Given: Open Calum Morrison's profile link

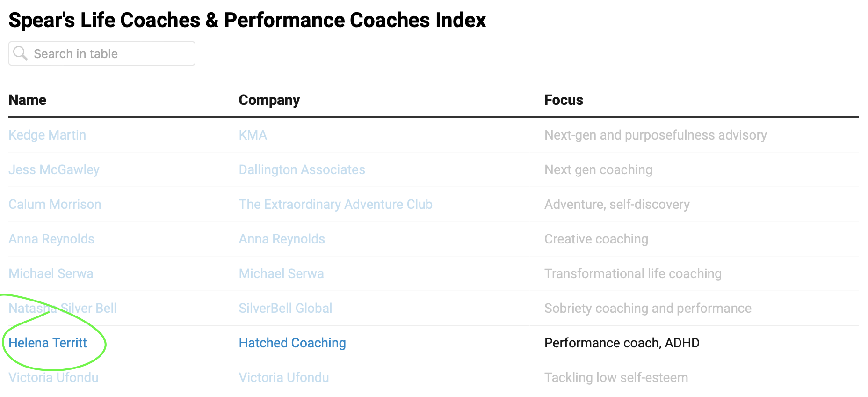Looking at the screenshot, I should click(x=55, y=205).
